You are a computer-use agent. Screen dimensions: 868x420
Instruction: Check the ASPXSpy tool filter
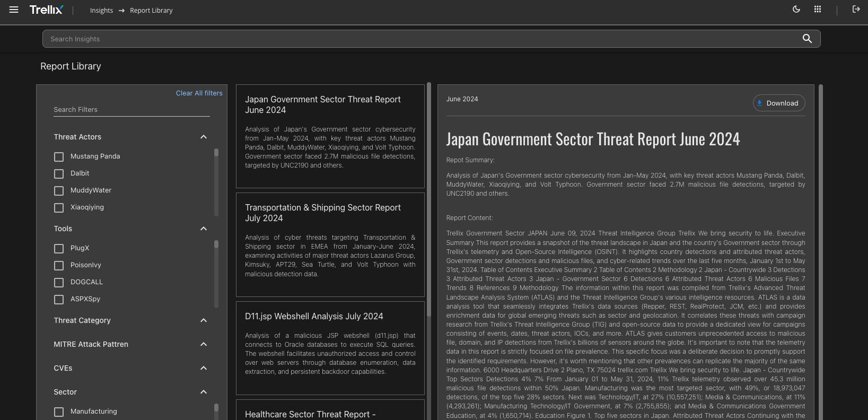click(x=59, y=300)
